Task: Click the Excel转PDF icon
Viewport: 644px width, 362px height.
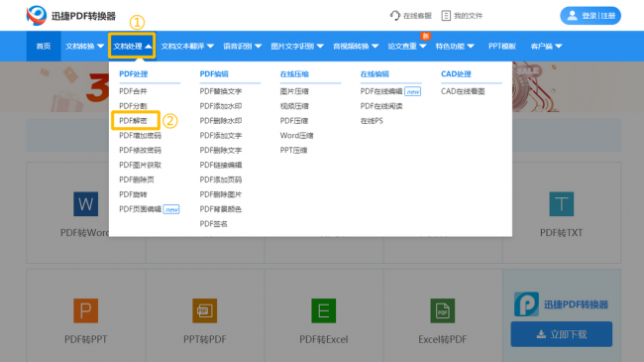Action: click(442, 310)
